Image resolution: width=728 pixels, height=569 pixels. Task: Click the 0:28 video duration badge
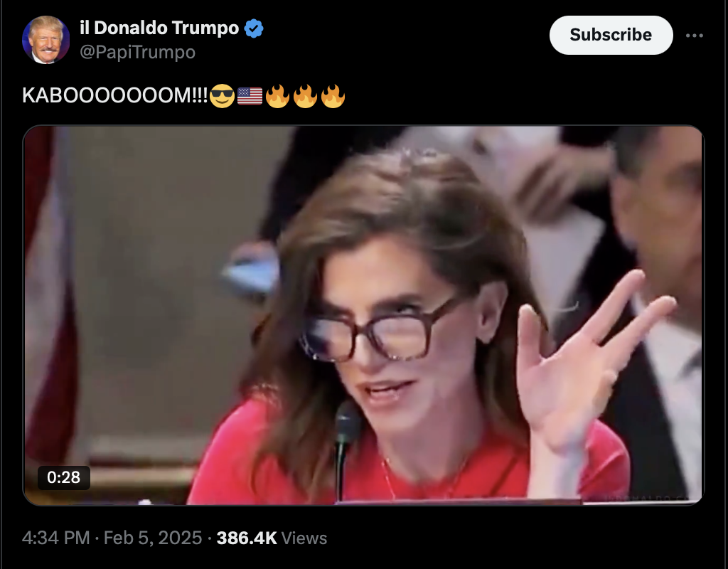63,477
